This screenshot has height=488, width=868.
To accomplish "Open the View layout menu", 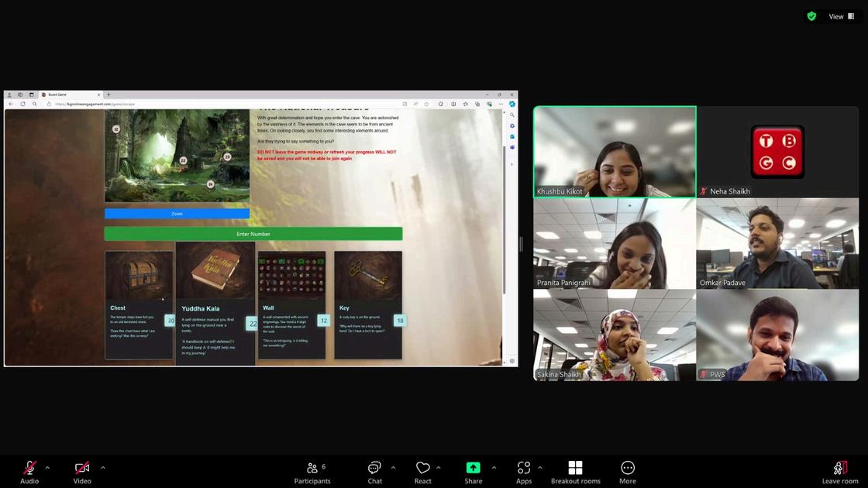I will point(842,16).
